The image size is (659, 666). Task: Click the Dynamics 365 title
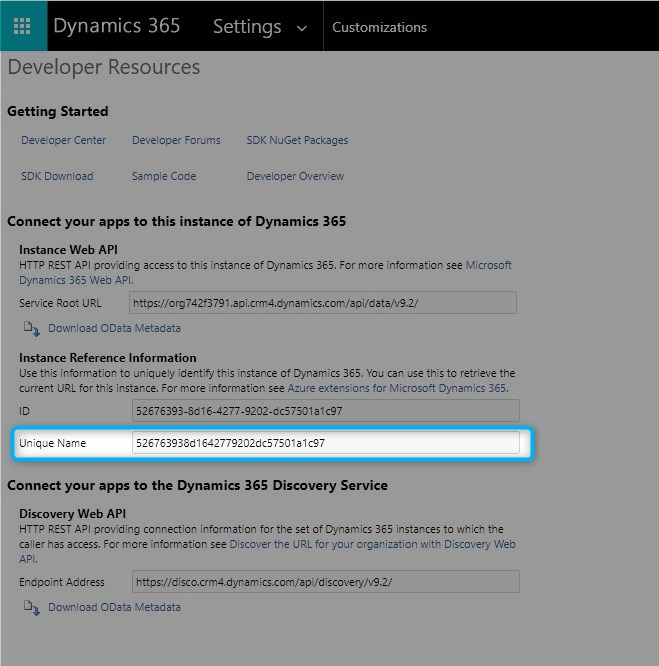pos(116,25)
